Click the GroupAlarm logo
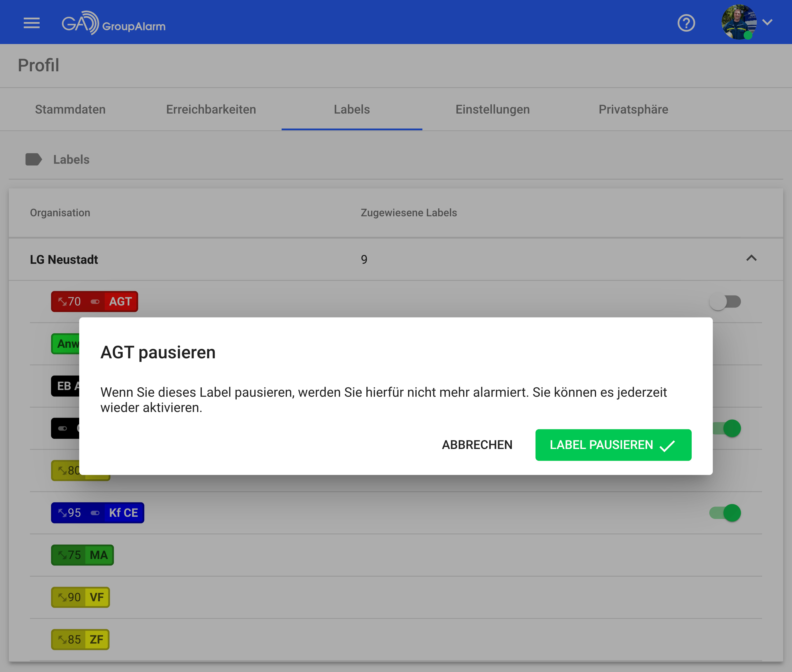 click(114, 23)
